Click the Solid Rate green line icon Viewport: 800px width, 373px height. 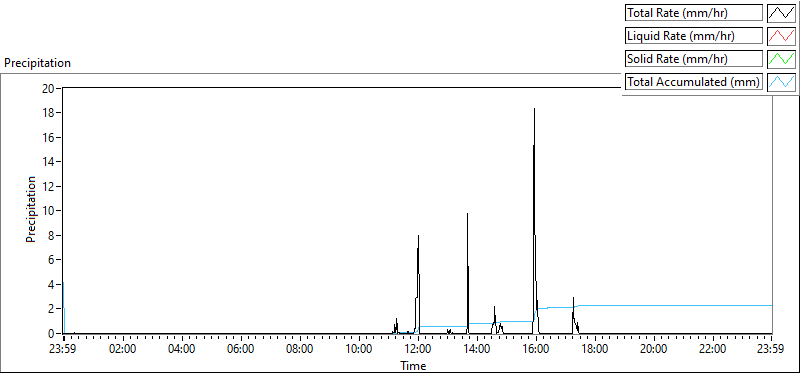tap(782, 59)
